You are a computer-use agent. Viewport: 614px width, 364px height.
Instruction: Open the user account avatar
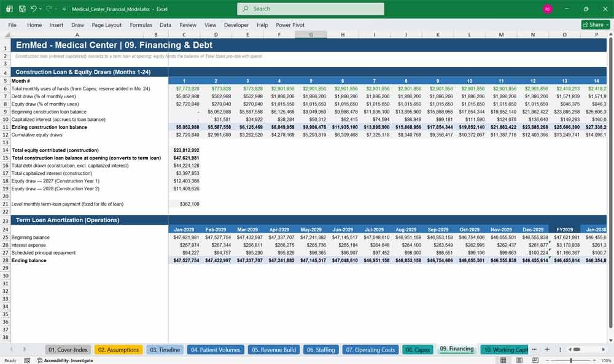pos(548,9)
